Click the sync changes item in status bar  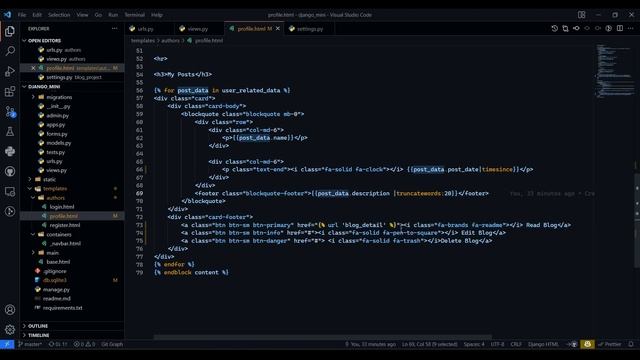58,344
